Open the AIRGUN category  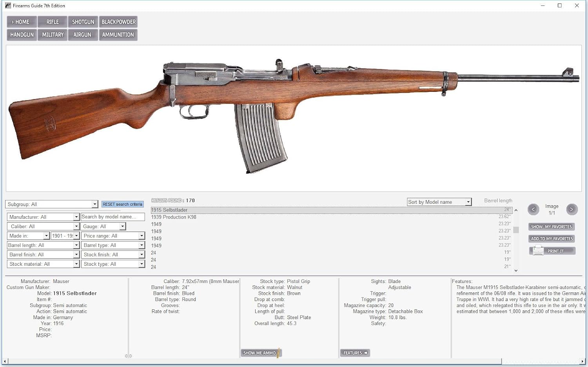click(83, 35)
